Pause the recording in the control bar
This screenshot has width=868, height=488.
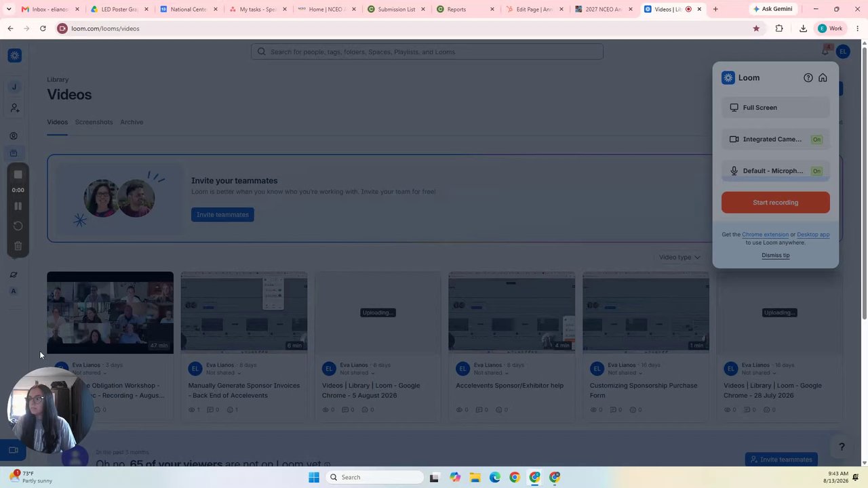(18, 206)
